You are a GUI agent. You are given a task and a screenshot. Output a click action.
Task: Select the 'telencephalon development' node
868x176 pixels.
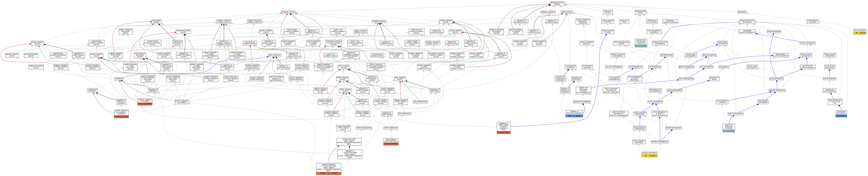763,102
